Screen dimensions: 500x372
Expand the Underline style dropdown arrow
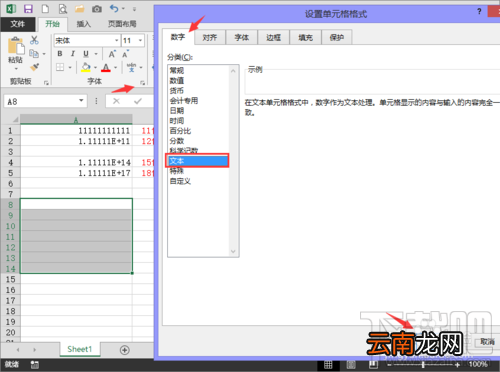tap(96, 54)
